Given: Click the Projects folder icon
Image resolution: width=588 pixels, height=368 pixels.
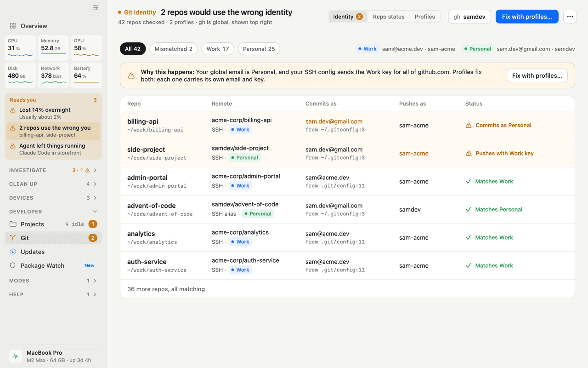Looking at the screenshot, I should [x=13, y=224].
